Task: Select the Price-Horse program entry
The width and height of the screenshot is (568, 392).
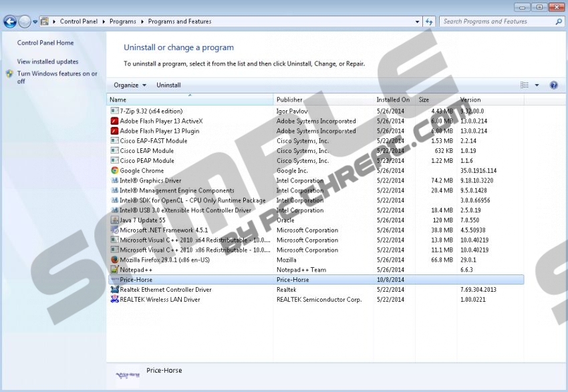Action: point(136,280)
